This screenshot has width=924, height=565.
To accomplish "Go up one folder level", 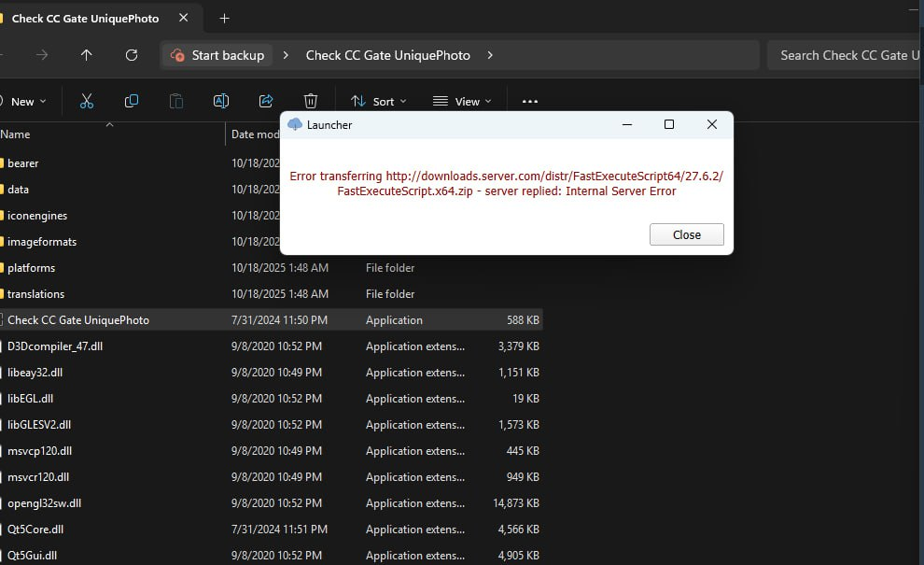I will (x=87, y=55).
